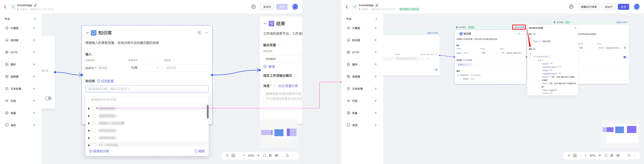The image size is (644, 164).
Task: Click 收起运行结果 link in the red box
Action: click(519, 27)
